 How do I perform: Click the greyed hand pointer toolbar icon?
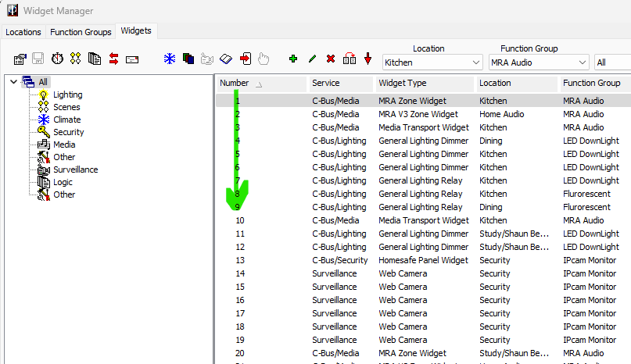(x=264, y=59)
